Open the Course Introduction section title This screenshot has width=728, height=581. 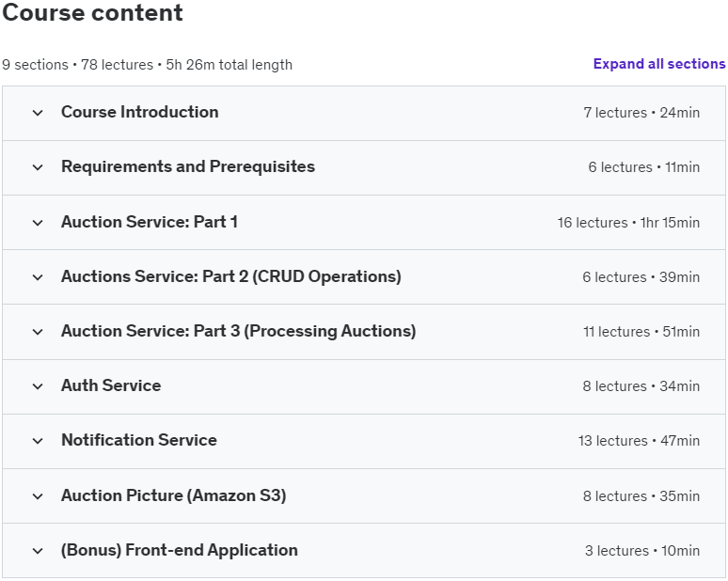click(140, 112)
